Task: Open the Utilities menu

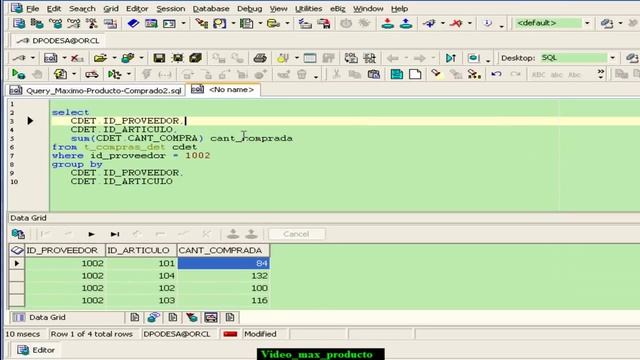Action: point(308,9)
